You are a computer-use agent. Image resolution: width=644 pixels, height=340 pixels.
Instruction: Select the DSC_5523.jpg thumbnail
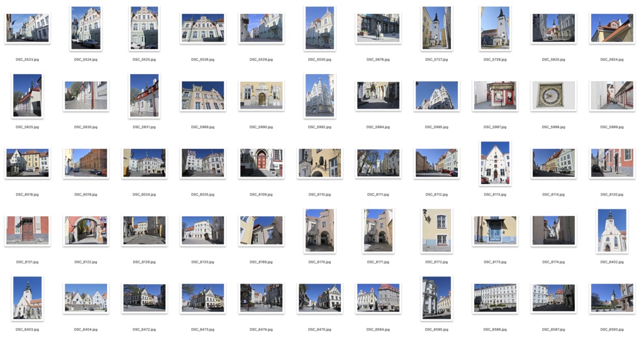(28, 28)
